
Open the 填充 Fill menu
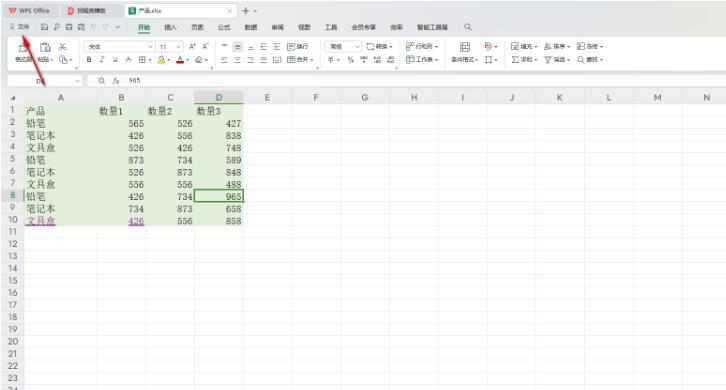524,46
